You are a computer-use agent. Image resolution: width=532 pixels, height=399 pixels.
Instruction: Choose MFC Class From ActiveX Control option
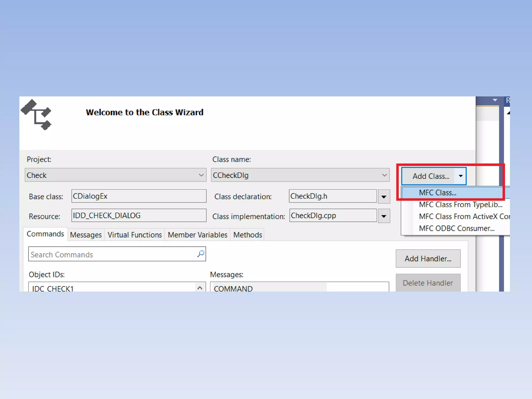click(x=464, y=216)
